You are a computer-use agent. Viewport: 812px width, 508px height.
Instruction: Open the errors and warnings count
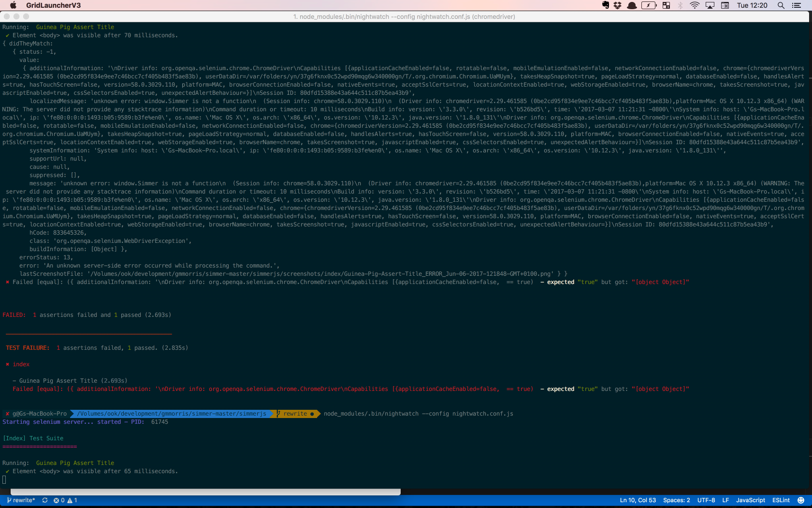click(65, 500)
